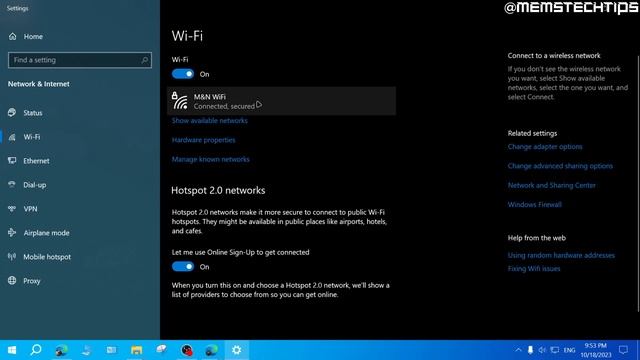
Task: Click Change adapter options
Action: pos(545,147)
